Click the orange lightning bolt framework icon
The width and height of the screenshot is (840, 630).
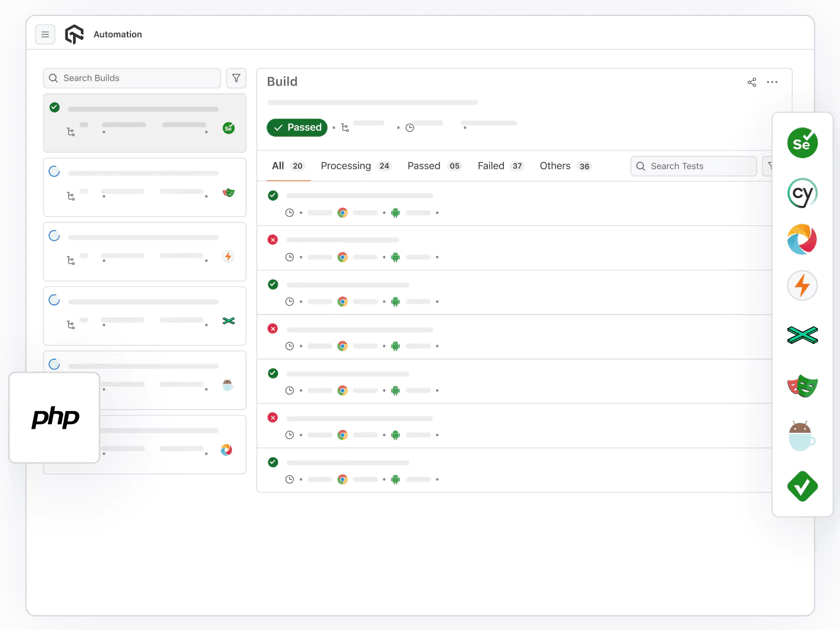[802, 286]
